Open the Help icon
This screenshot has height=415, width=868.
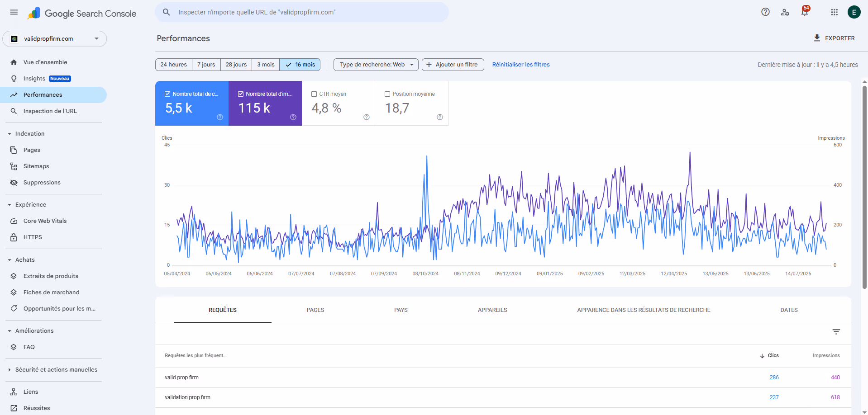765,12
